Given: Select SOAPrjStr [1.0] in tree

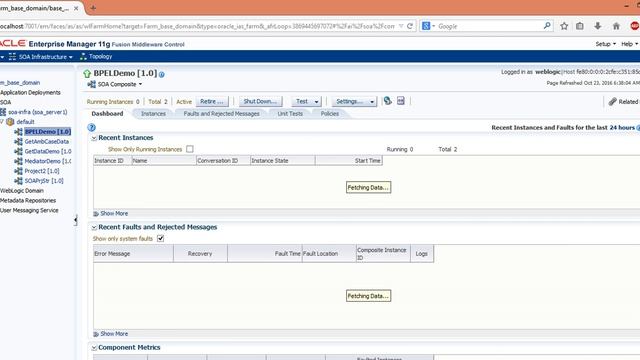Looking at the screenshot, I should point(44,181).
